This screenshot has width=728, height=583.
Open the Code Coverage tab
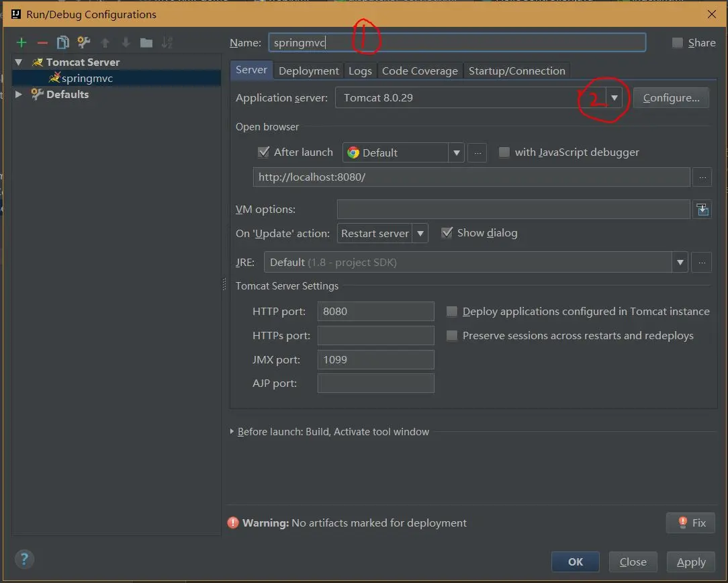click(420, 71)
